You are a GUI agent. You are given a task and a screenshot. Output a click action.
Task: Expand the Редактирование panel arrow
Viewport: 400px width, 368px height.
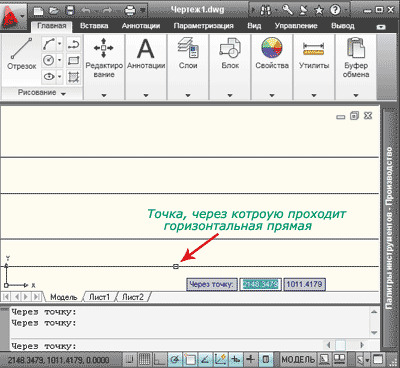pos(104,95)
